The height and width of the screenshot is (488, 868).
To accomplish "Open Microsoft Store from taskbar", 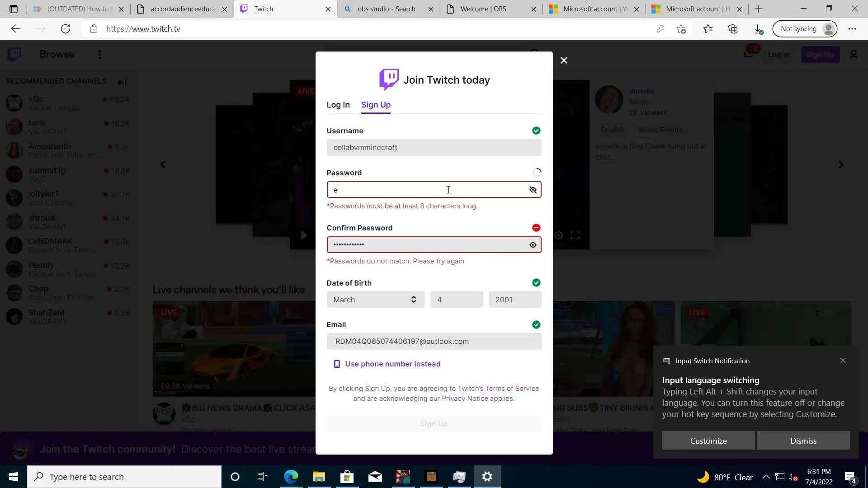I will [x=347, y=477].
